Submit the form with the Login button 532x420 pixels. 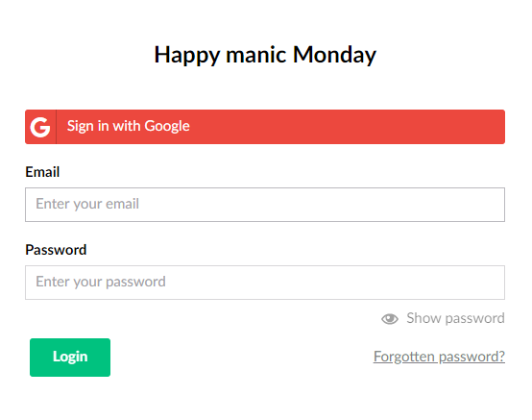coord(70,358)
